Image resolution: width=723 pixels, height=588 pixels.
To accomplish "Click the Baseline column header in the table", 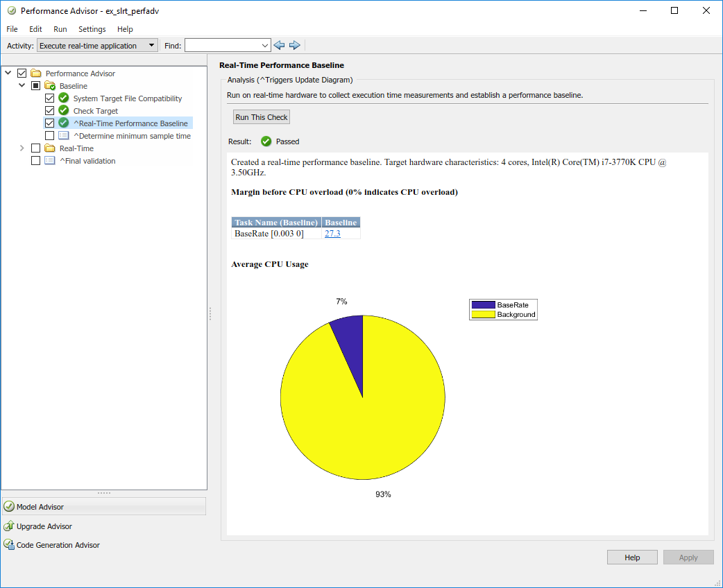I will point(341,222).
